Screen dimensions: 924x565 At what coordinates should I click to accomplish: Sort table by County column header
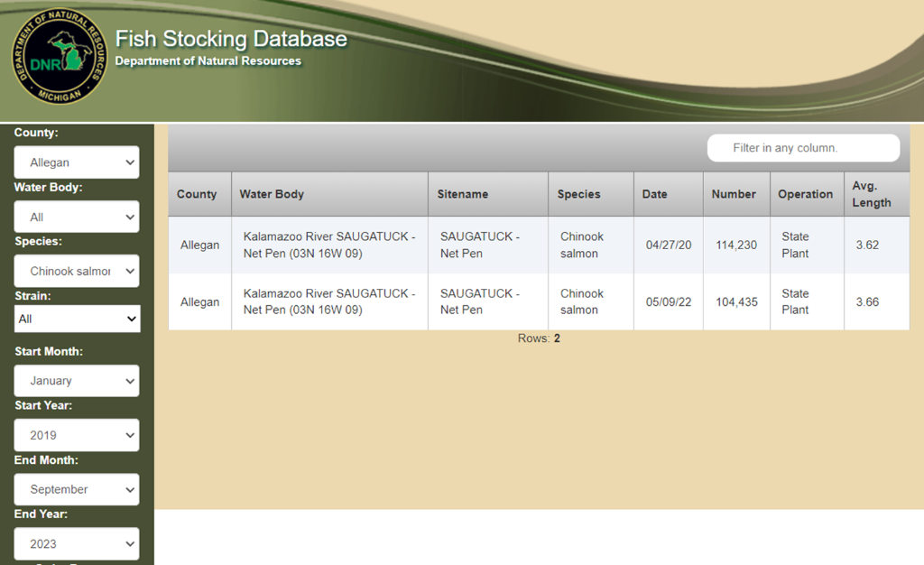tap(197, 194)
